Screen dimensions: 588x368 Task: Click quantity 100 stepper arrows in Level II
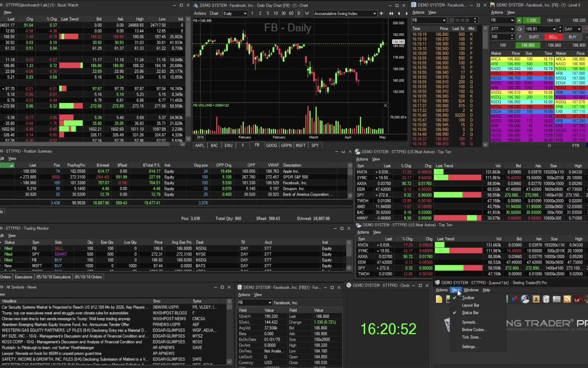point(512,37)
